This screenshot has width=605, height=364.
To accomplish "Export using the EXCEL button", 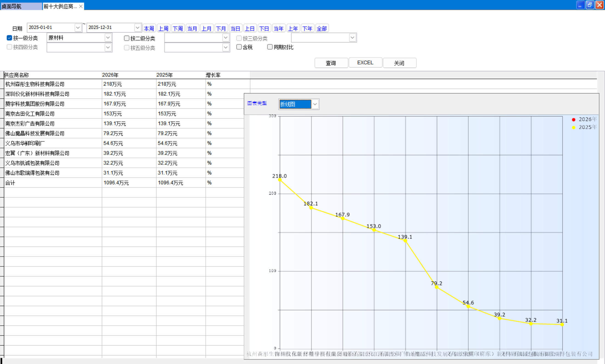I will [x=365, y=63].
